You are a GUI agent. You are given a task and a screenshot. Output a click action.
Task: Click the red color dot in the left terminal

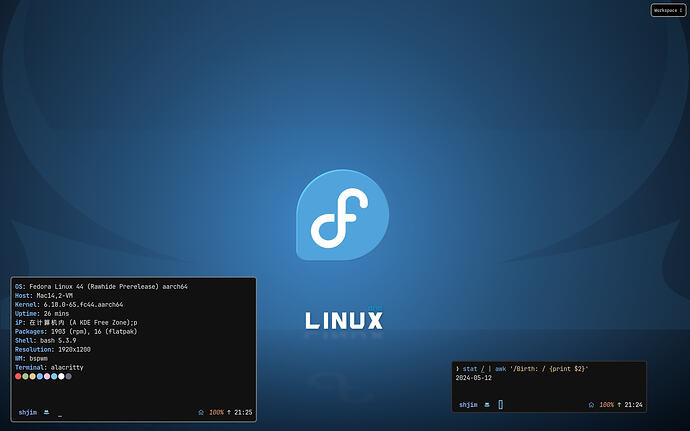tap(18, 377)
